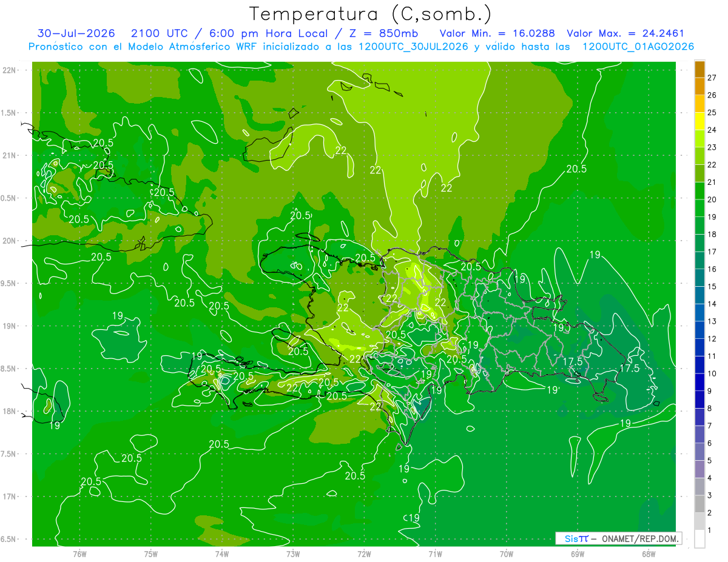Click the '75W' longitude axis label
This screenshot has width=728, height=562.
pos(150,554)
